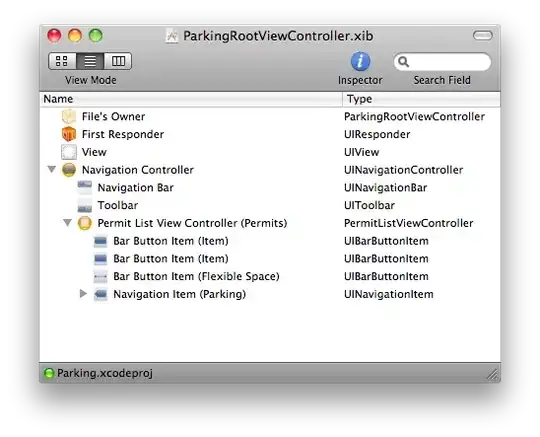Switch to column view mode
540x437 pixels.
click(x=118, y=61)
